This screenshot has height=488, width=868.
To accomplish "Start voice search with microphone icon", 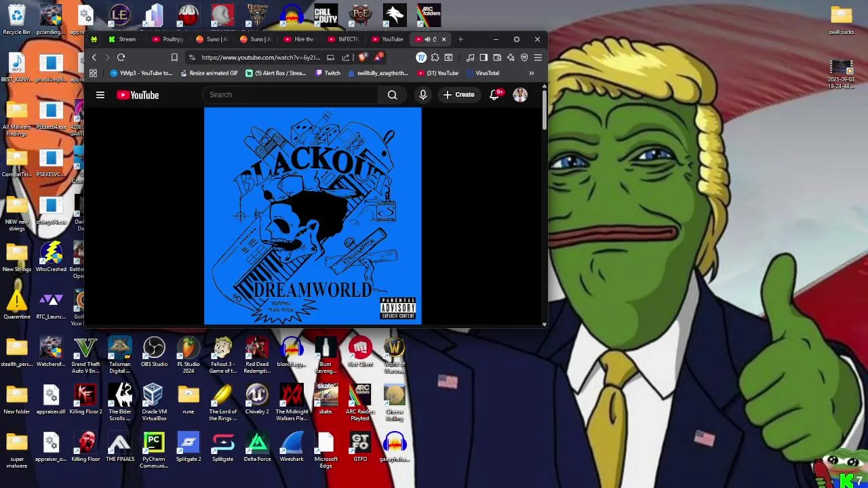I will click(x=423, y=95).
